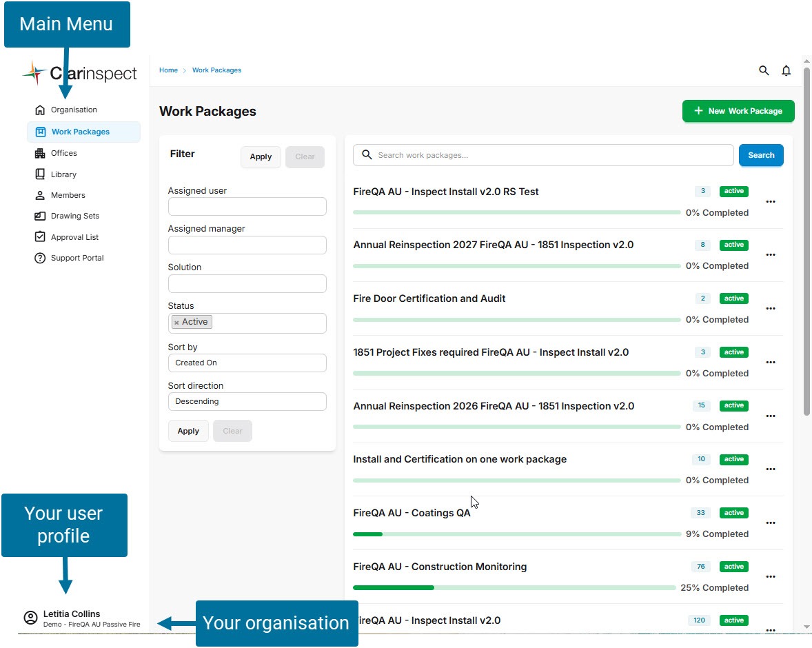Click the Approval List checkmark icon

[x=40, y=237]
